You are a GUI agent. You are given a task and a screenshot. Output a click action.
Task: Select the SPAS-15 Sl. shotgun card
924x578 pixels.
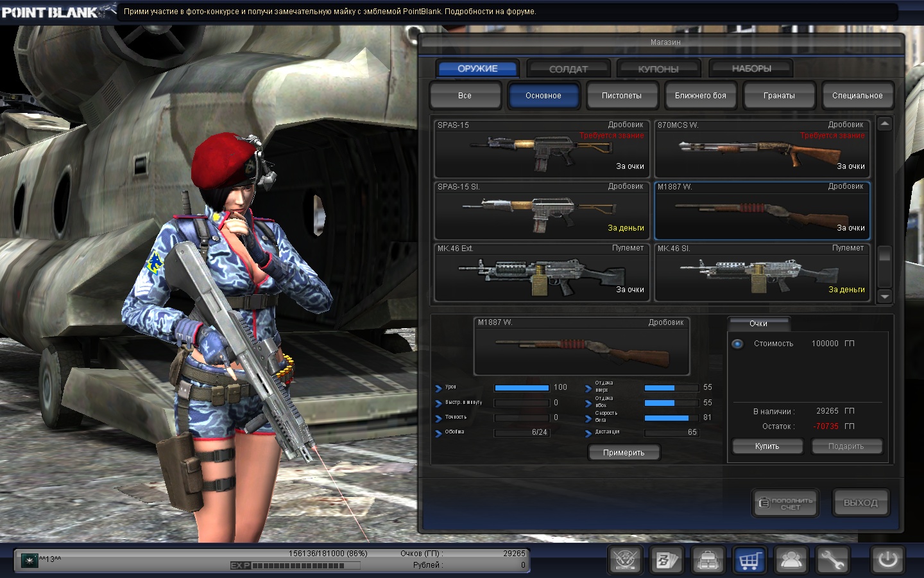click(x=542, y=210)
